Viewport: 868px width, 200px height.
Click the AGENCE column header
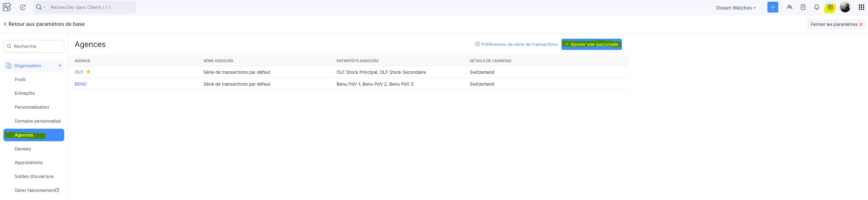(x=83, y=61)
